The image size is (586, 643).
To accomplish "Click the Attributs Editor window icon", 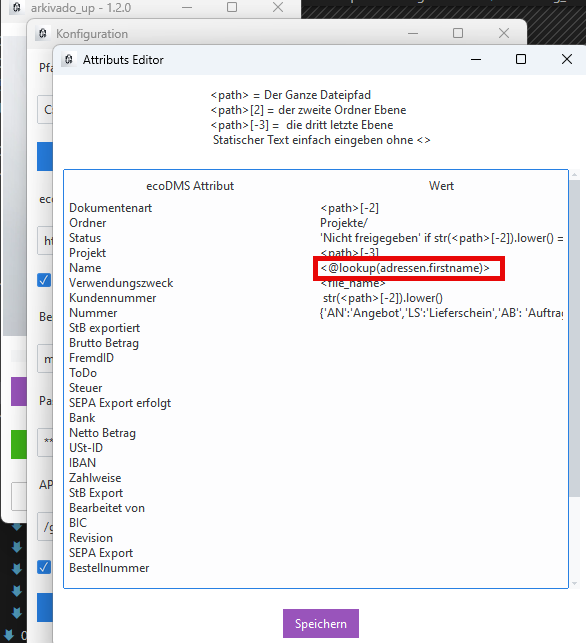I will tap(68, 59).
